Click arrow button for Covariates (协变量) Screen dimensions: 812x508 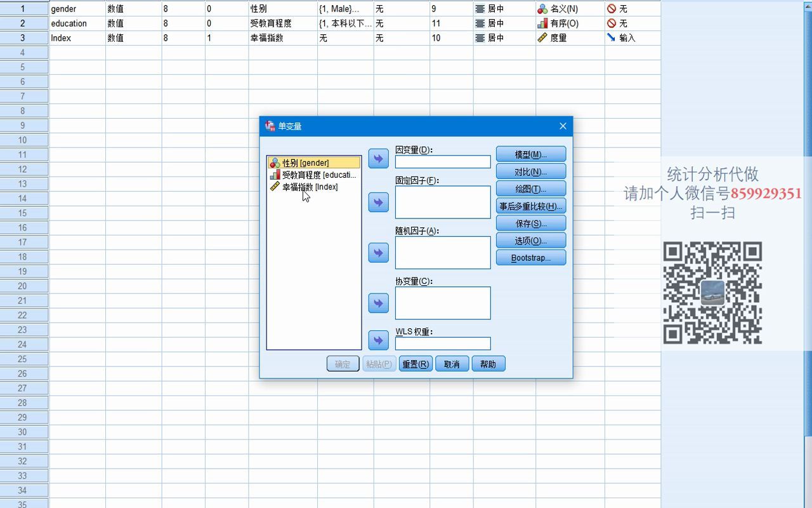[378, 303]
